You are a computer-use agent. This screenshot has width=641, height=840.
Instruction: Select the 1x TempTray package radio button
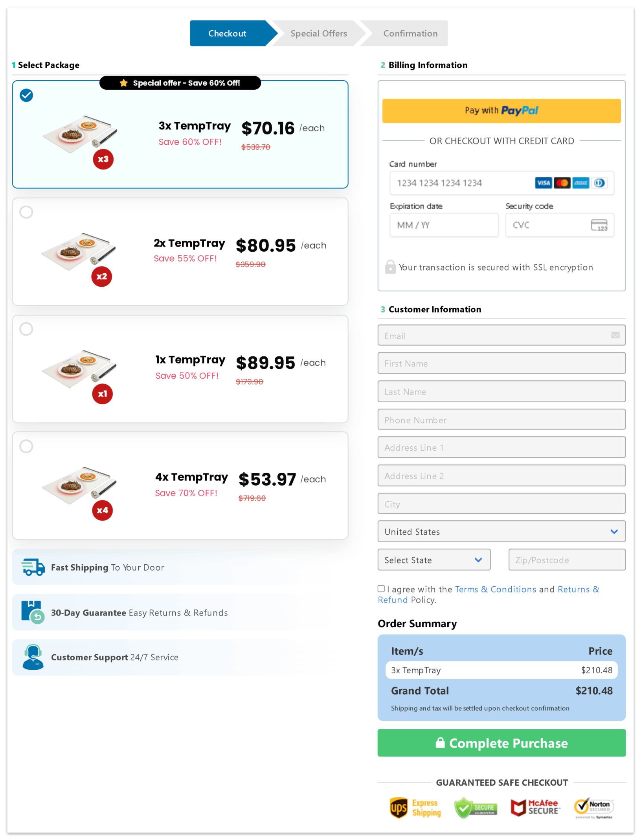point(26,329)
